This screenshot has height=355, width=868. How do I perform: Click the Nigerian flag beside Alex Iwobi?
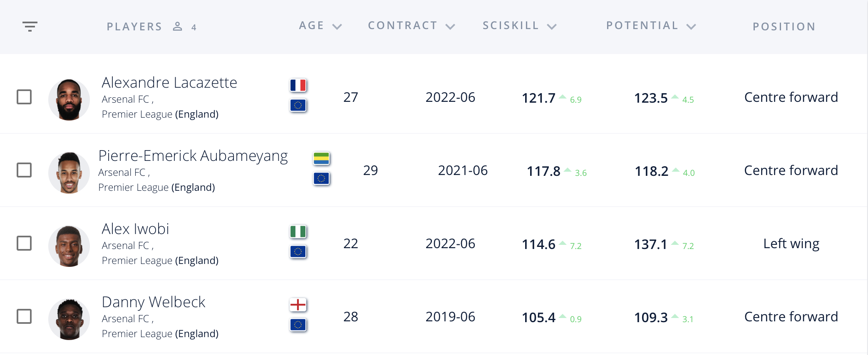pyautogui.click(x=298, y=232)
